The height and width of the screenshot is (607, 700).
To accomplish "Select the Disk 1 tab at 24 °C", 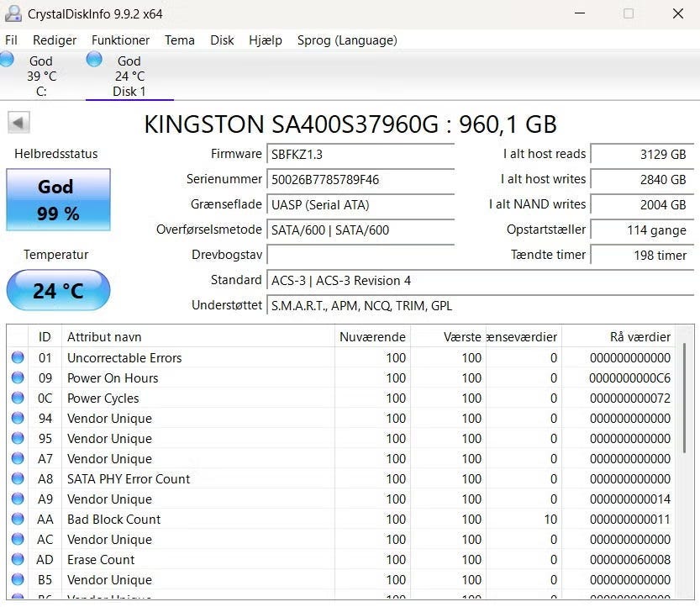I will (129, 76).
